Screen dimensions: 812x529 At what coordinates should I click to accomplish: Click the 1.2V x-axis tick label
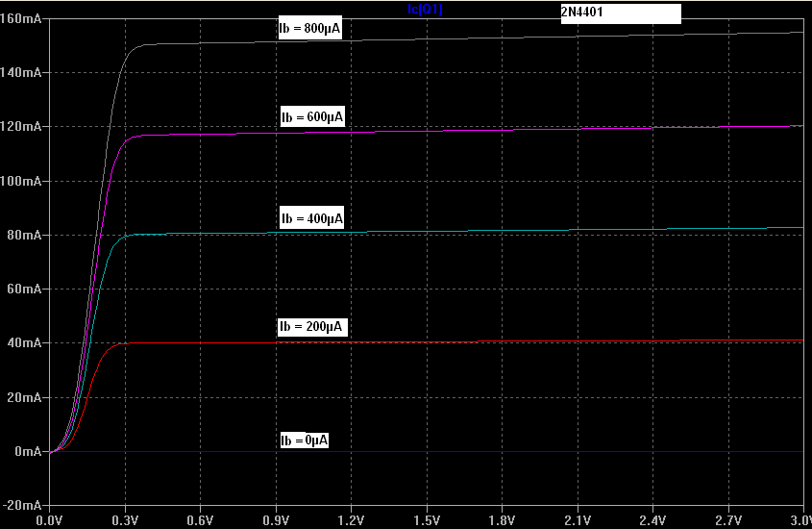[351, 520]
